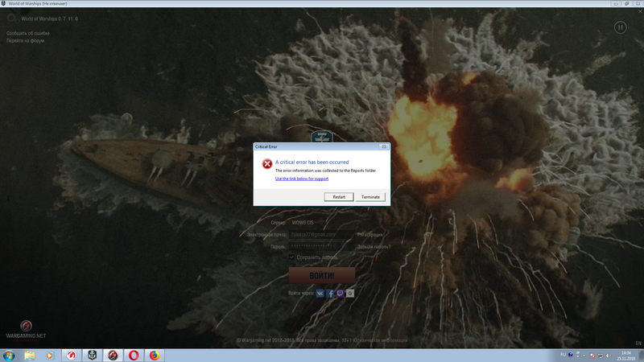Viewport: 644px width, 362px height.
Task: Click the network tray icon
Action: 600,356
